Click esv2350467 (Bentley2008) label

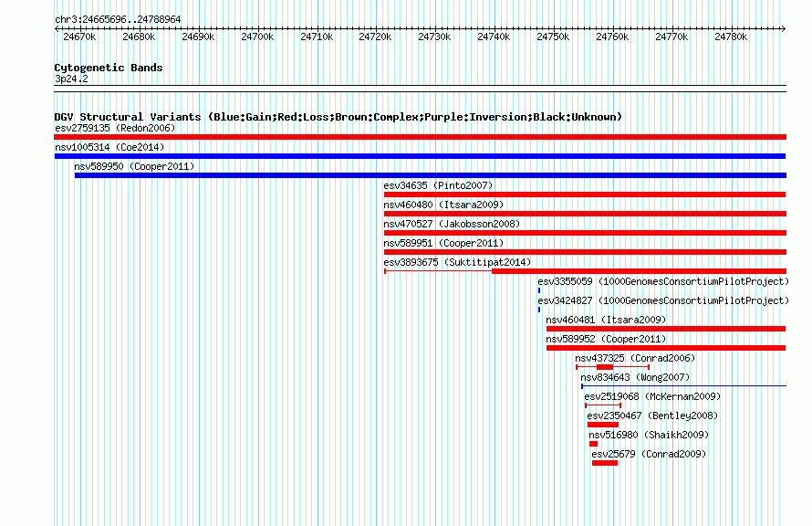tap(652, 416)
